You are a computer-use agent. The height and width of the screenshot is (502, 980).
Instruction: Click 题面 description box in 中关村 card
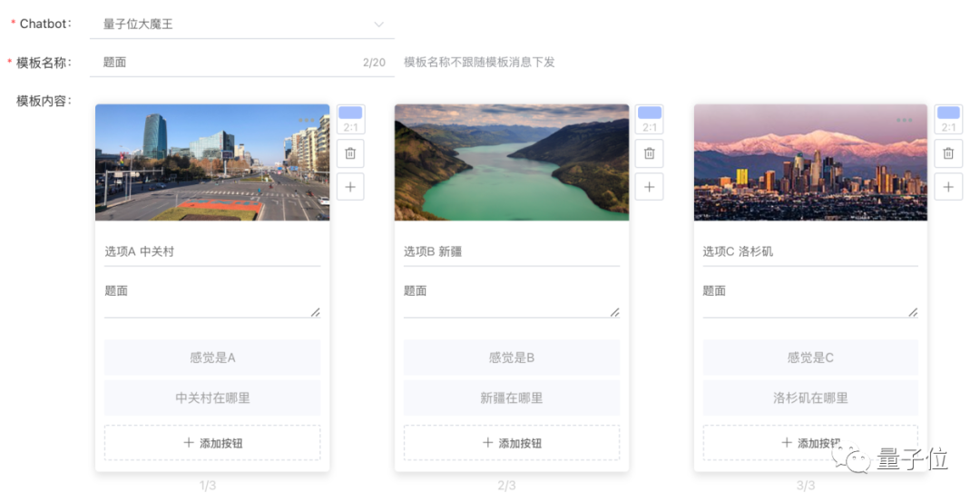(x=212, y=300)
